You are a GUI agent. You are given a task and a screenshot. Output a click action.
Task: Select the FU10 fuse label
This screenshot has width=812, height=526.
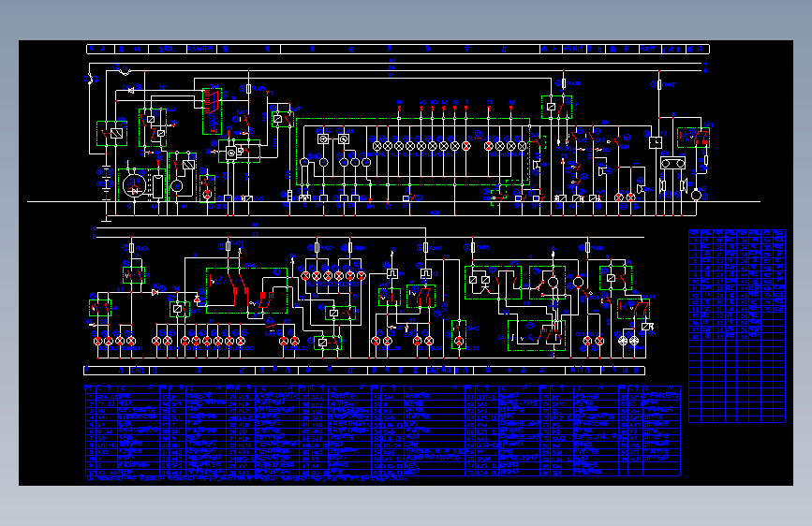[x=436, y=248]
